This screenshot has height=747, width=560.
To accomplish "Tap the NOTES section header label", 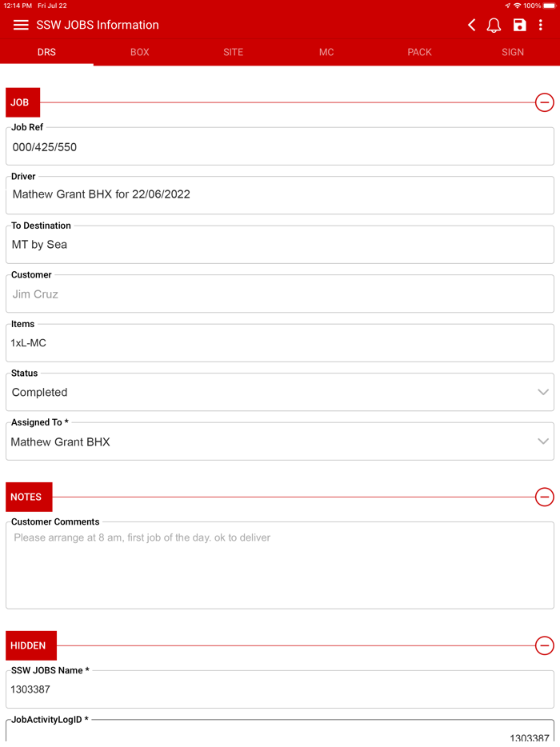I will pos(29,497).
